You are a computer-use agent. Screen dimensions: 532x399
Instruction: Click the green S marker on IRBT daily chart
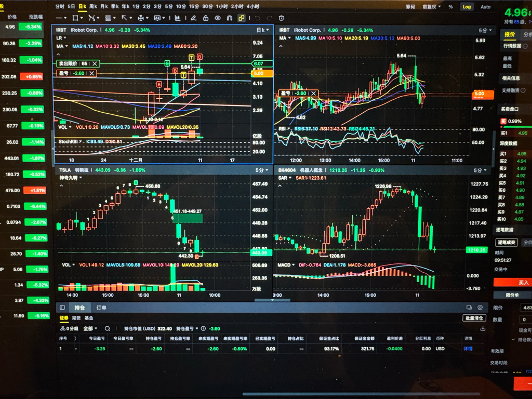tap(167, 63)
